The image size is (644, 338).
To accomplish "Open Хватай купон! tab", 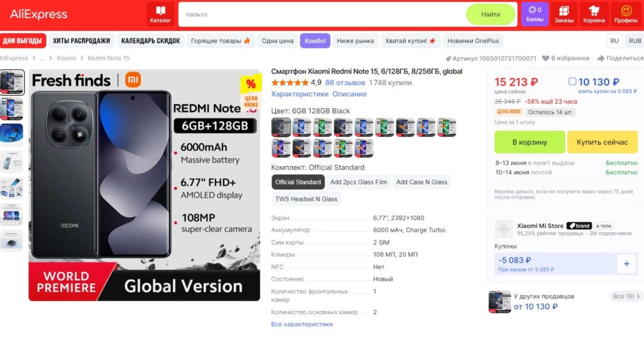I will (x=410, y=41).
